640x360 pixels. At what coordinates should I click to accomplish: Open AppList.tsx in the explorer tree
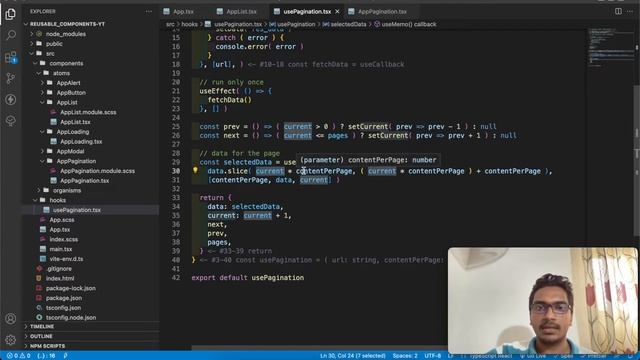coord(75,122)
